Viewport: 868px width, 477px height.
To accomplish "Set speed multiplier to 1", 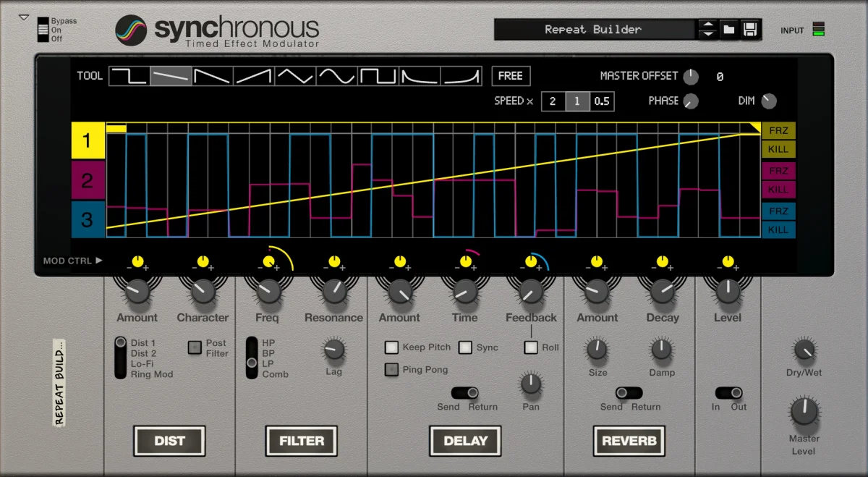I will coord(577,101).
